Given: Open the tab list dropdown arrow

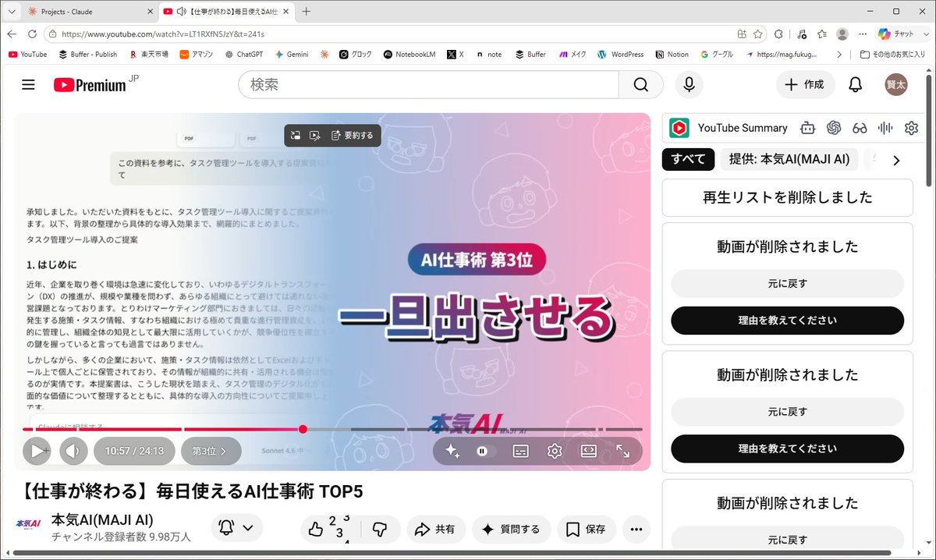Looking at the screenshot, I should (10, 12).
